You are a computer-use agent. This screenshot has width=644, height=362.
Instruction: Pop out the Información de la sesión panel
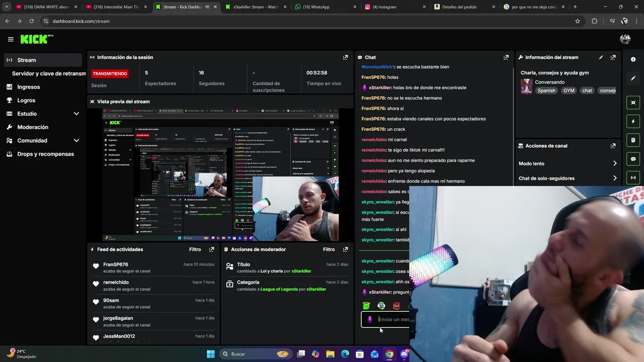[x=345, y=57]
